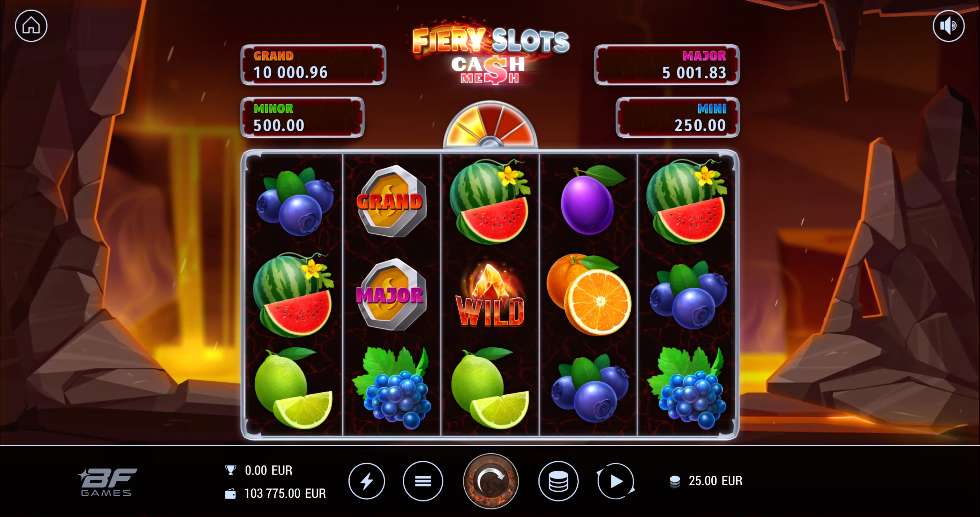Start autoplay mode
Screen dimensions: 980x517
[x=616, y=481]
